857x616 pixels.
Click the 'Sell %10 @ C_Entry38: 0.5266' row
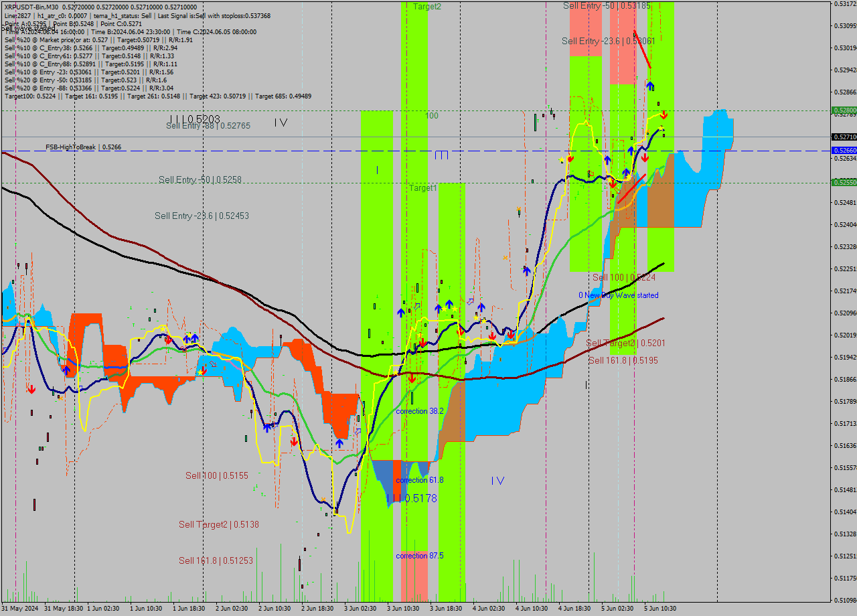click(x=91, y=48)
